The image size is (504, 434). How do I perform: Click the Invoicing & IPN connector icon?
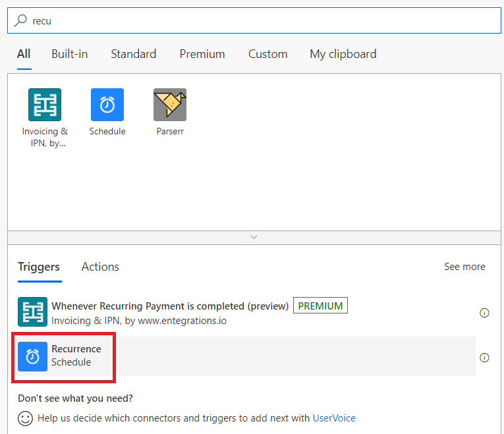click(45, 105)
